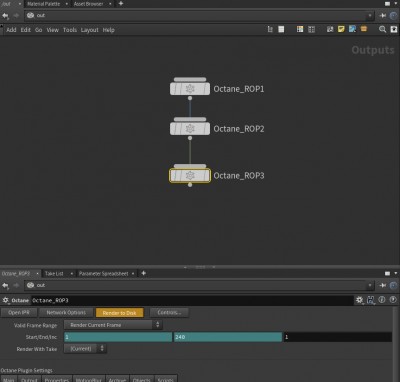Expand the Valid Frame Range dropdown
The image size is (400, 382).
[x=113, y=325]
